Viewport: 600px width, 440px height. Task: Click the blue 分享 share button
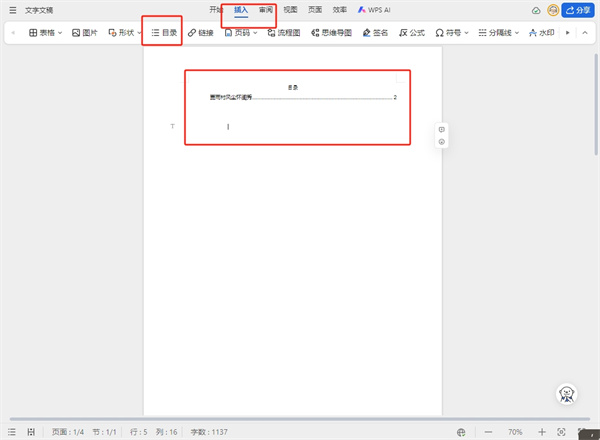pos(578,10)
